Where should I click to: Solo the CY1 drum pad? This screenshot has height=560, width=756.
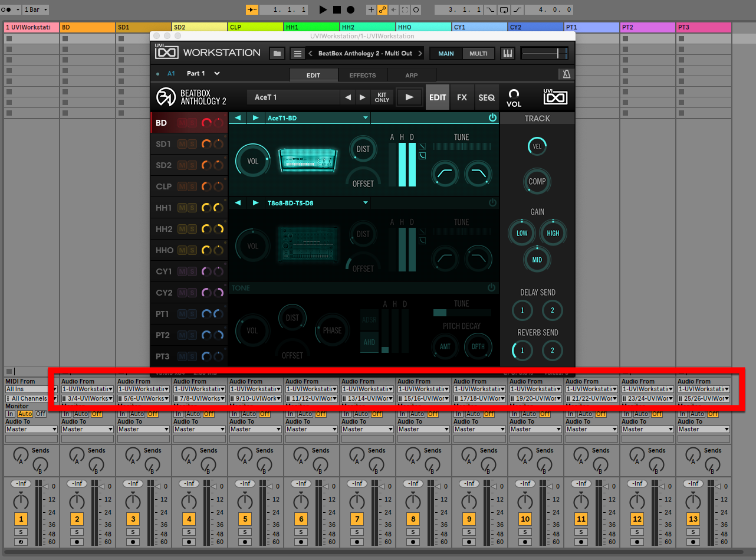[x=192, y=271]
